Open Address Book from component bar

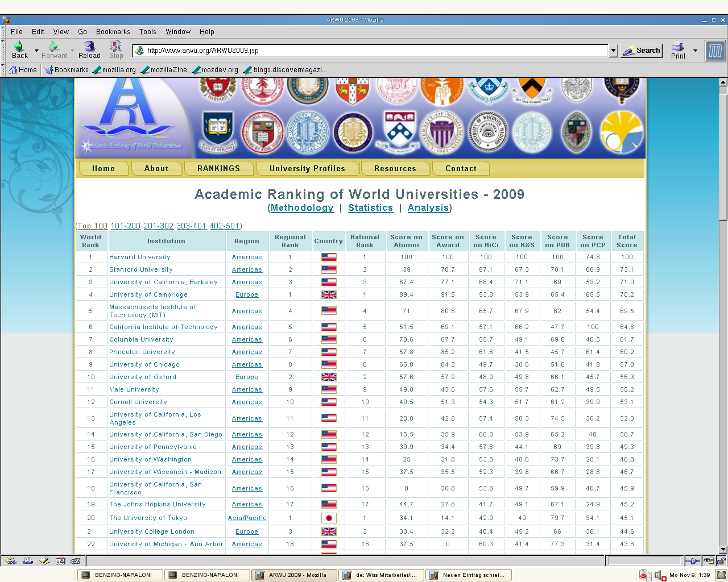click(x=60, y=561)
